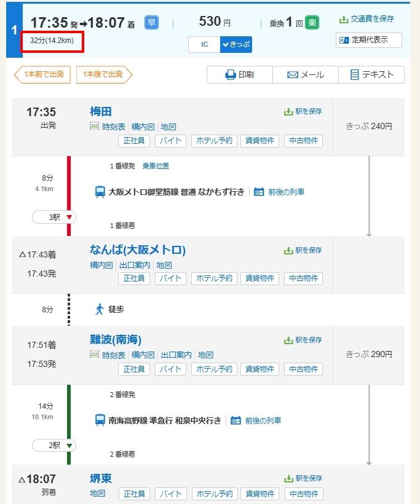Viewport: 420px width, 504px height.
Task: Click the green 楽 badge icon
Action: [312, 23]
